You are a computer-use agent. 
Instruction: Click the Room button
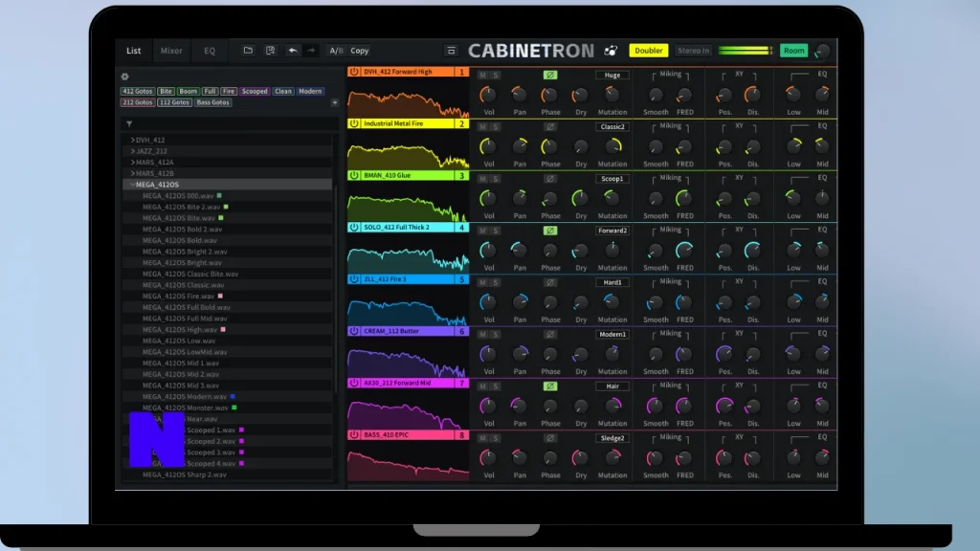[x=793, y=51]
